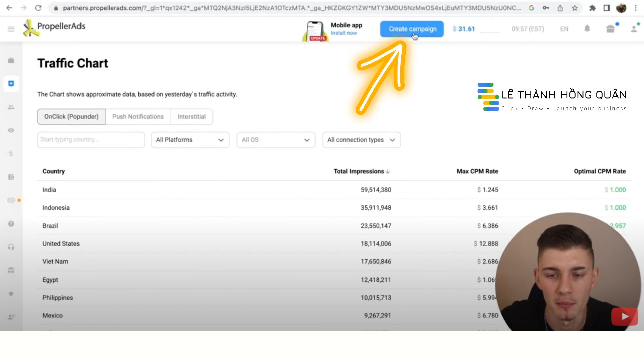Image resolution: width=644 pixels, height=362 pixels.
Task: Click the target icon with orange notification dot
Action: 11,200
